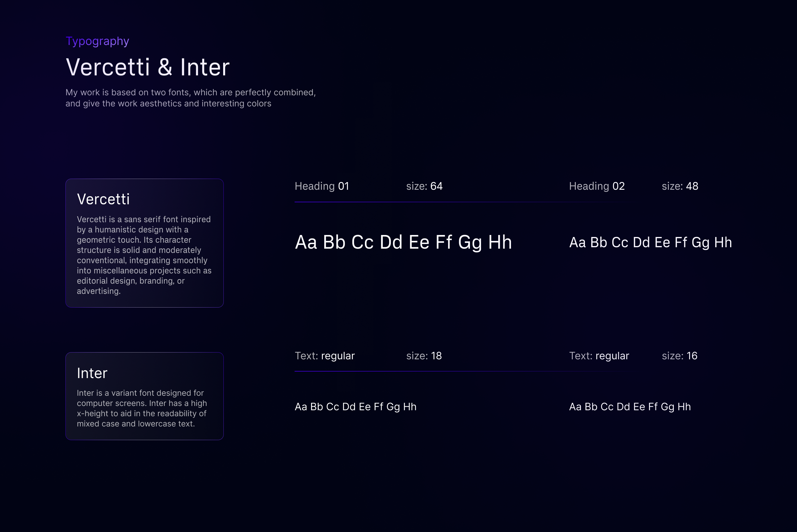Click the size: 16 label
This screenshot has height=532, width=797.
[x=679, y=356]
